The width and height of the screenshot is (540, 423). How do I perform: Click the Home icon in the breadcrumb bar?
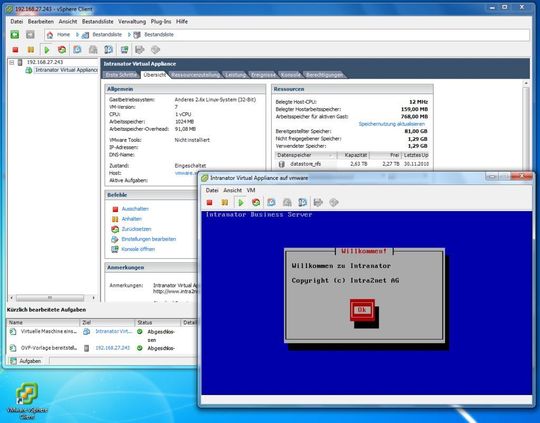[x=50, y=35]
